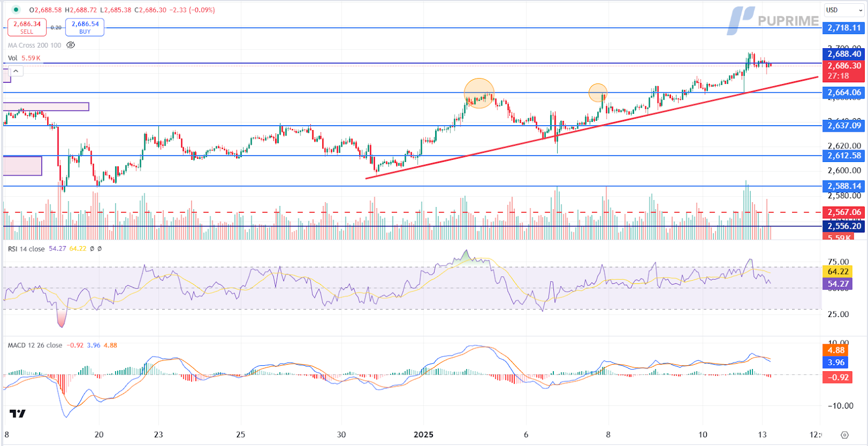
Task: Select the Vol 5.59 K legend
Action: click(x=24, y=58)
